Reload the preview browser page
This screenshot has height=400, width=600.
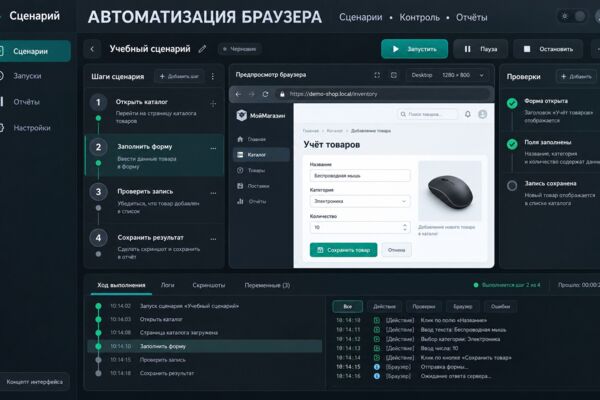coord(265,94)
